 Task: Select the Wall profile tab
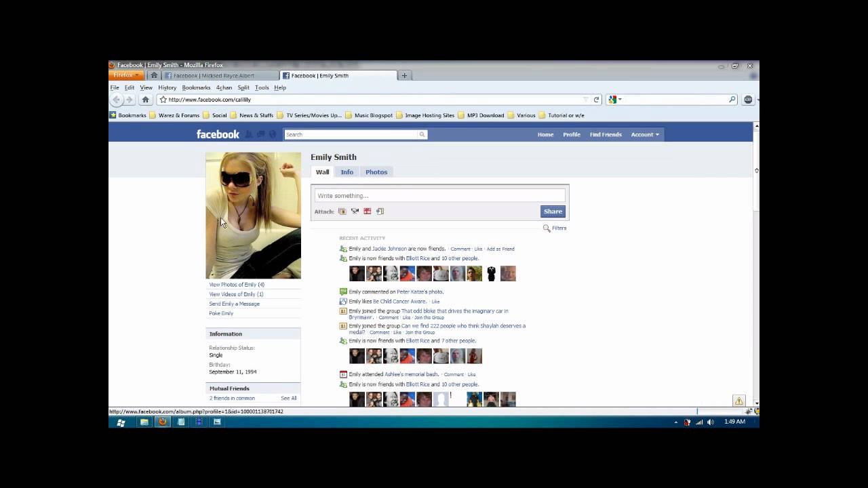coord(322,172)
